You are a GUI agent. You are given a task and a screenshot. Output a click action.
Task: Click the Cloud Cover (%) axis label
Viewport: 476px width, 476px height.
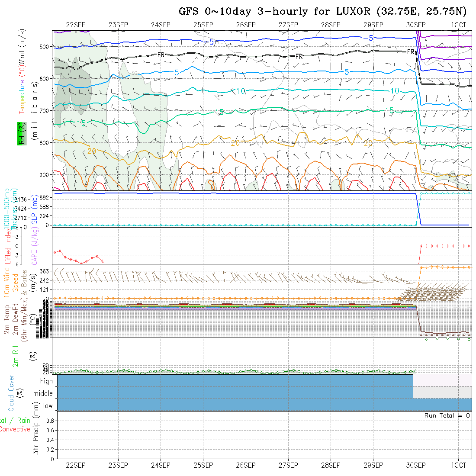(11, 393)
